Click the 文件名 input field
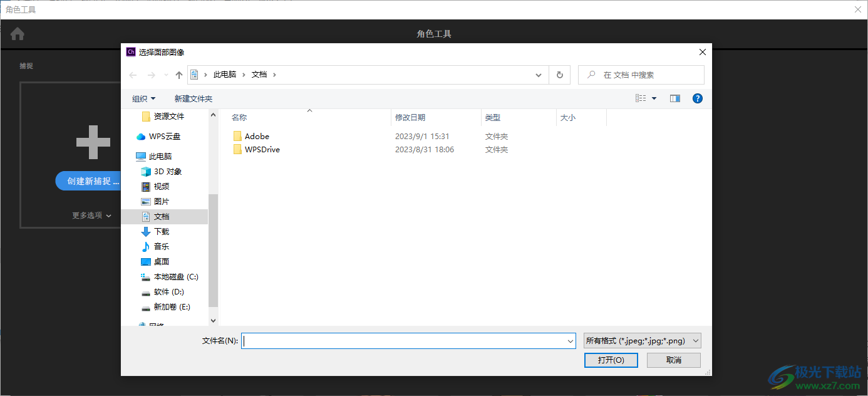868x396 pixels. (x=404, y=341)
